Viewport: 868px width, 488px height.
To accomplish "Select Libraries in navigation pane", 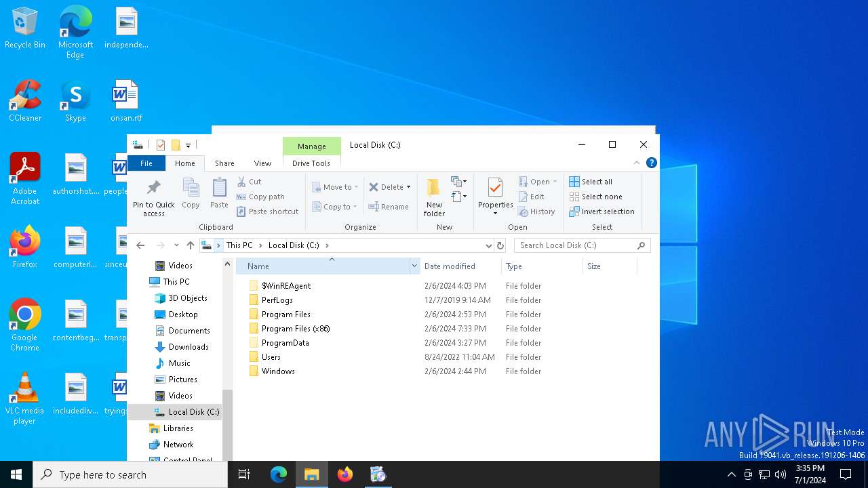I will 178,428.
